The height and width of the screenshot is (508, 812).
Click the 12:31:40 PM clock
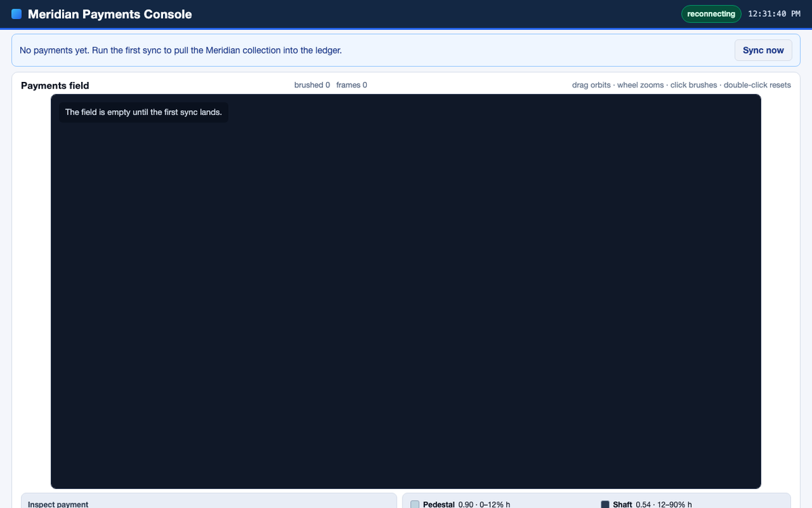pos(774,14)
